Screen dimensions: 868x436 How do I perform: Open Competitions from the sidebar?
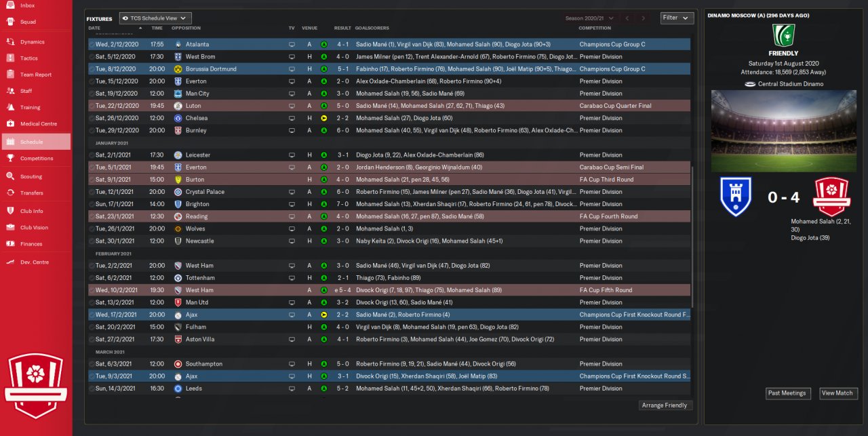(35, 158)
